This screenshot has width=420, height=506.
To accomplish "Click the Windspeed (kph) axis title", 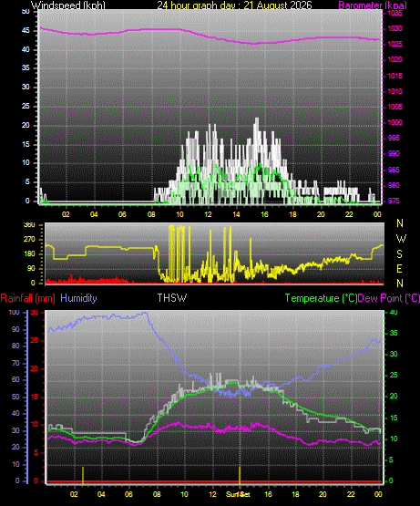I will point(68,5).
